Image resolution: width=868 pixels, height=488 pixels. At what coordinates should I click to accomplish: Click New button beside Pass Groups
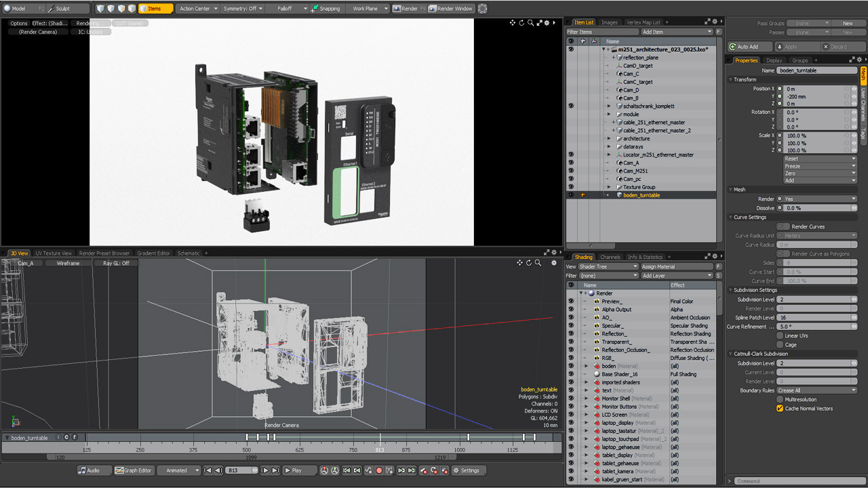pyautogui.click(x=848, y=23)
